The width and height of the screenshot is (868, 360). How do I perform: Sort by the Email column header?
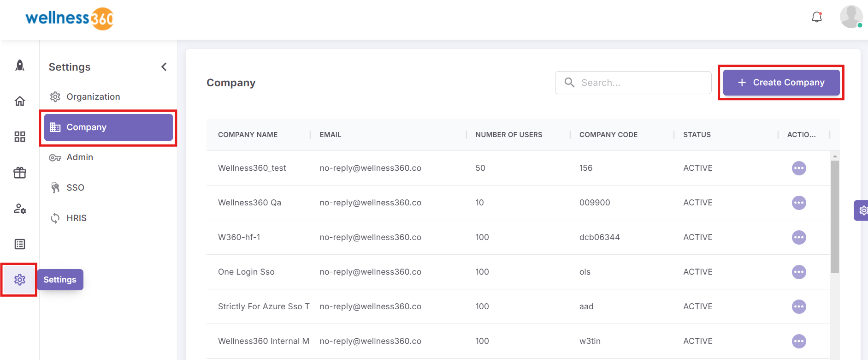[x=331, y=135]
